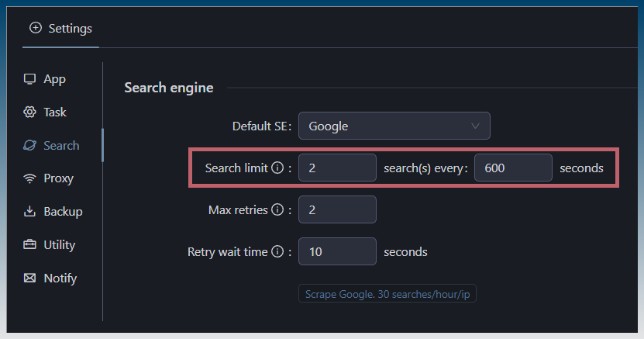The width and height of the screenshot is (644, 339).
Task: Click the Search engine section heading
Action: point(168,88)
